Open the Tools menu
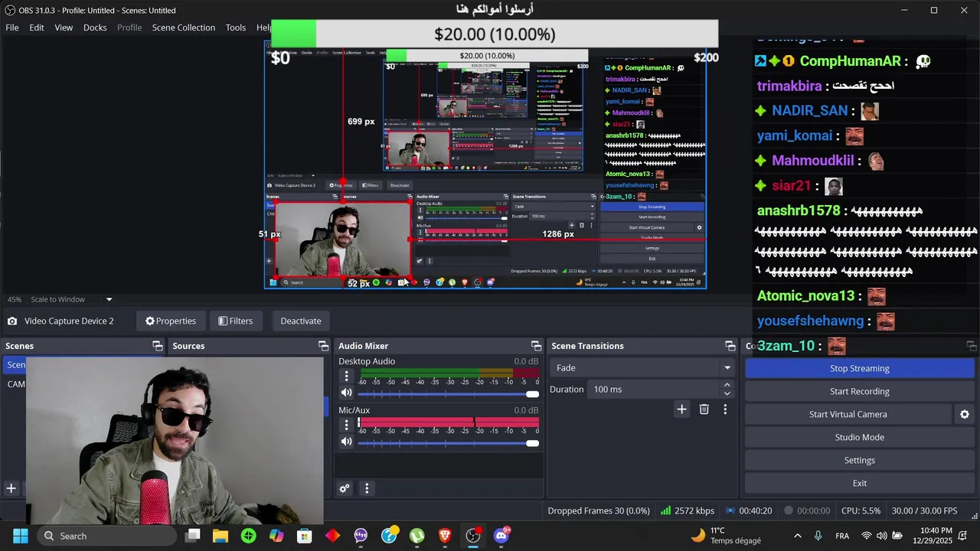Viewport: 980px width, 551px height. point(236,28)
